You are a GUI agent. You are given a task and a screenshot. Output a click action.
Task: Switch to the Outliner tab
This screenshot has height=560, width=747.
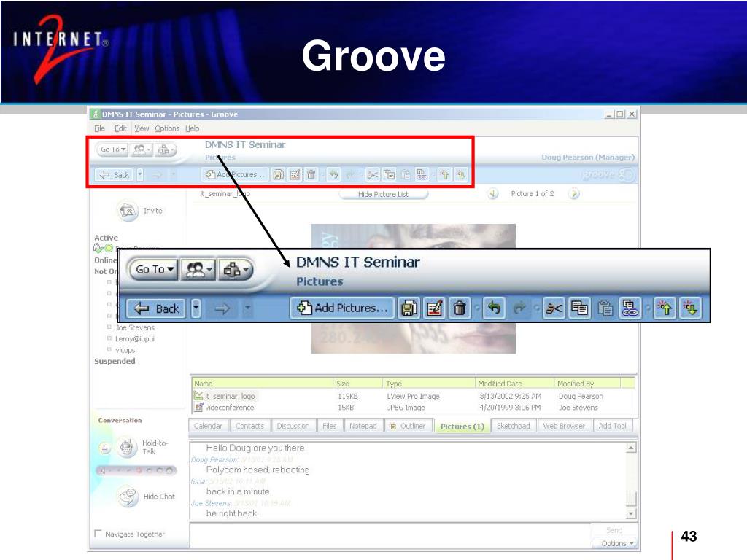[x=408, y=426]
